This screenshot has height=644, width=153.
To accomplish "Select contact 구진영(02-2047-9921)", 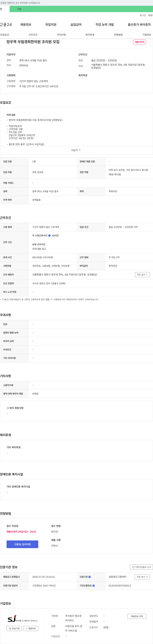I will tap(44, 586).
